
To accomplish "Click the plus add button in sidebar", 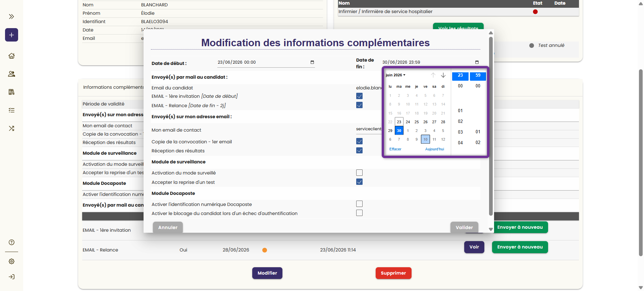I will 11,35.
